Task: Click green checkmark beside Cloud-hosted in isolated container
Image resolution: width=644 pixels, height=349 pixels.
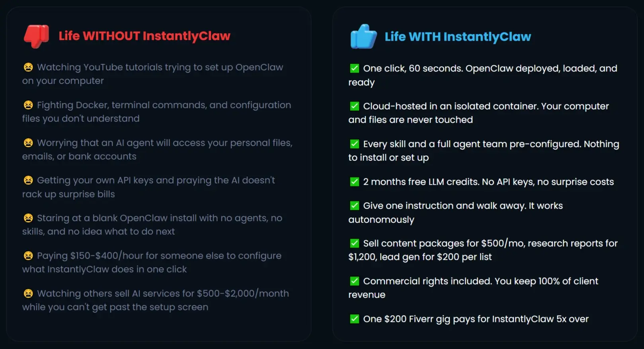Action: coord(354,106)
